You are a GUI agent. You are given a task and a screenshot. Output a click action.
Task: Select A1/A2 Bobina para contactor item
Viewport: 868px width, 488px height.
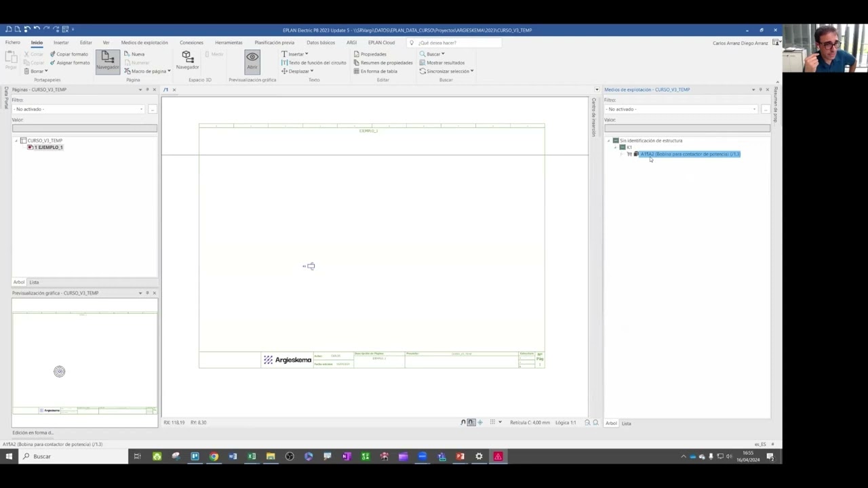(690, 154)
